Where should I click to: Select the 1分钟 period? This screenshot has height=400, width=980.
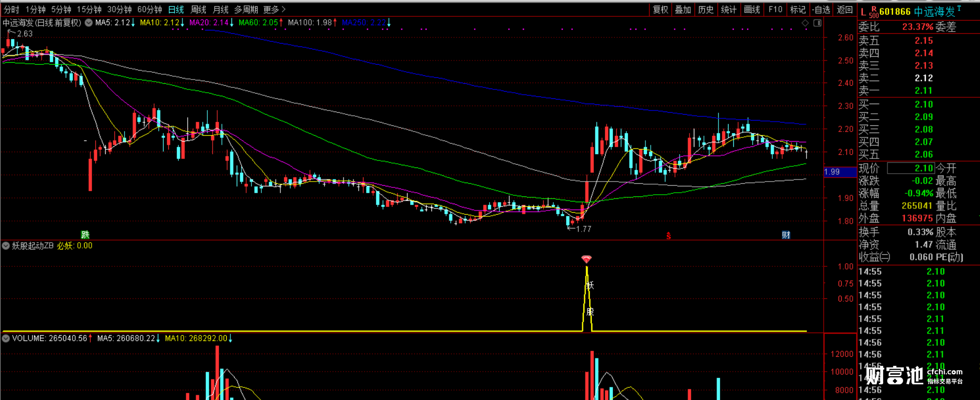(x=35, y=9)
